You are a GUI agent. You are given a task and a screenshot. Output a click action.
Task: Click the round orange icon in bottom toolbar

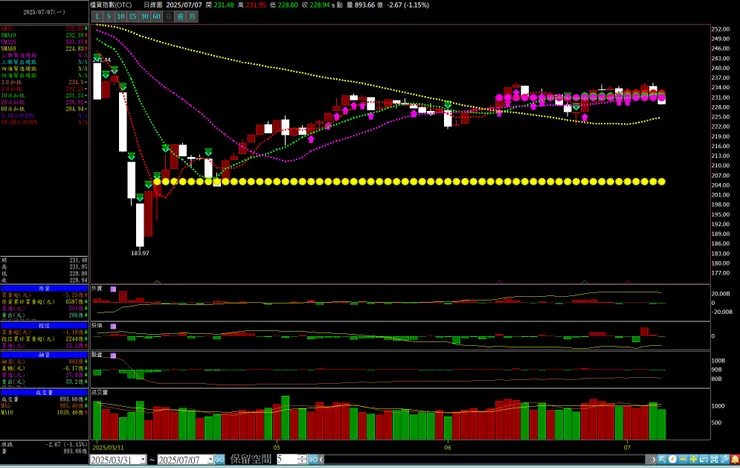pyautogui.click(x=673, y=459)
